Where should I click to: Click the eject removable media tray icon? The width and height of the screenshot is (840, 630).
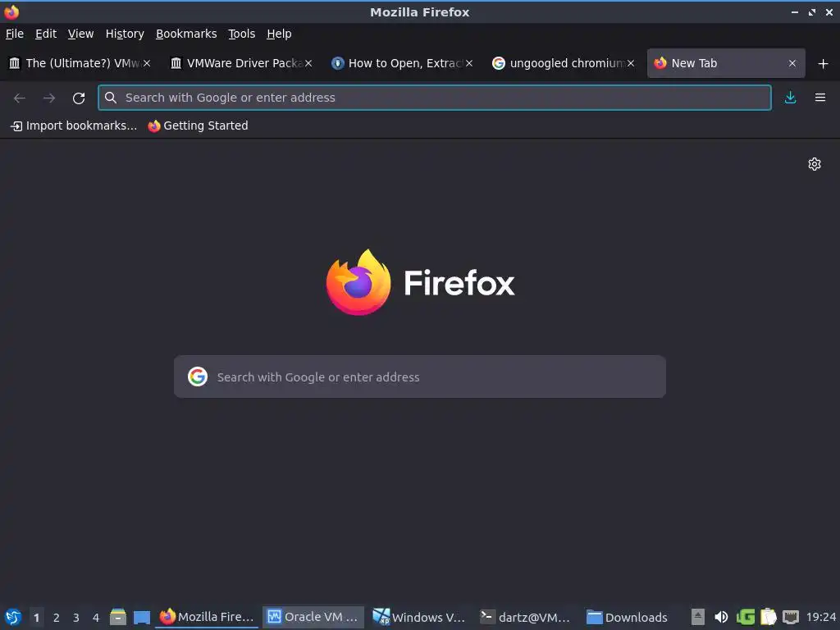(697, 617)
